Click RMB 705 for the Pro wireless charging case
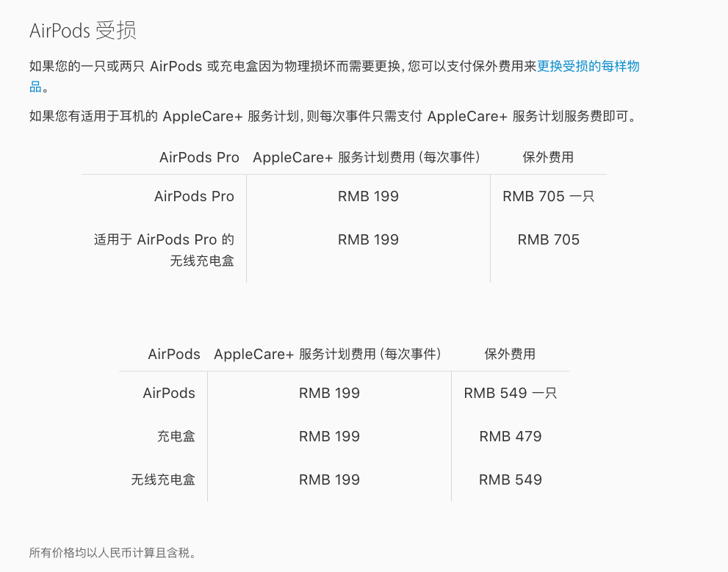The width and height of the screenshot is (728, 572). coord(548,239)
